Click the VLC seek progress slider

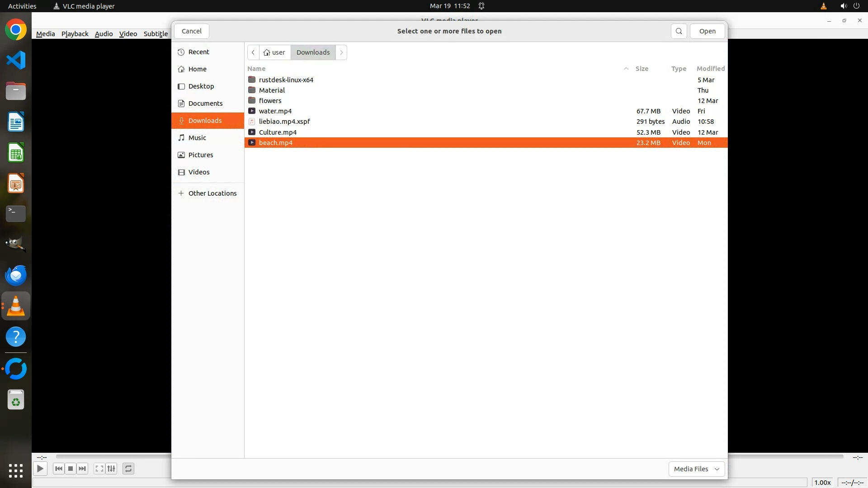[x=113, y=457]
